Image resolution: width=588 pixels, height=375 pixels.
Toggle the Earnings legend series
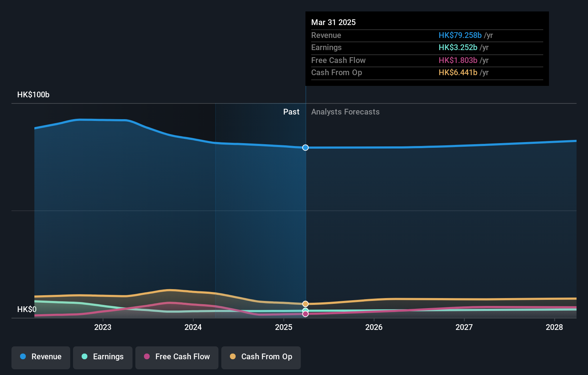(x=103, y=357)
